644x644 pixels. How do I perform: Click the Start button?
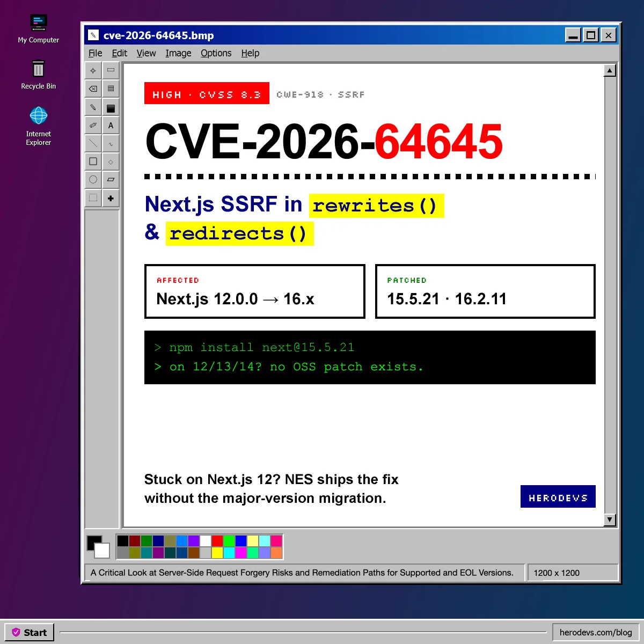pos(30,632)
